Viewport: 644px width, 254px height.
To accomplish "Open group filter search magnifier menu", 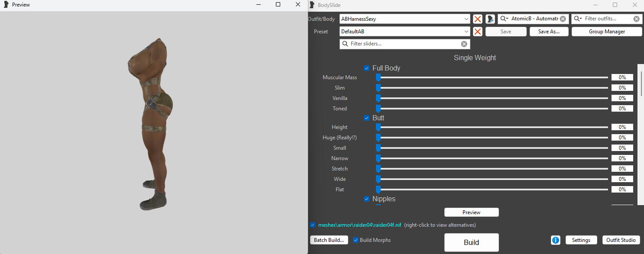I will pos(504,19).
